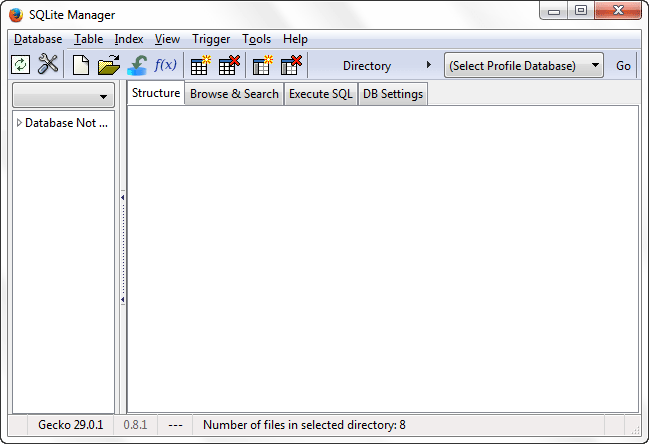Viewport: 649px width, 444px height.
Task: Close the SQLite Manager window
Action: (618, 11)
